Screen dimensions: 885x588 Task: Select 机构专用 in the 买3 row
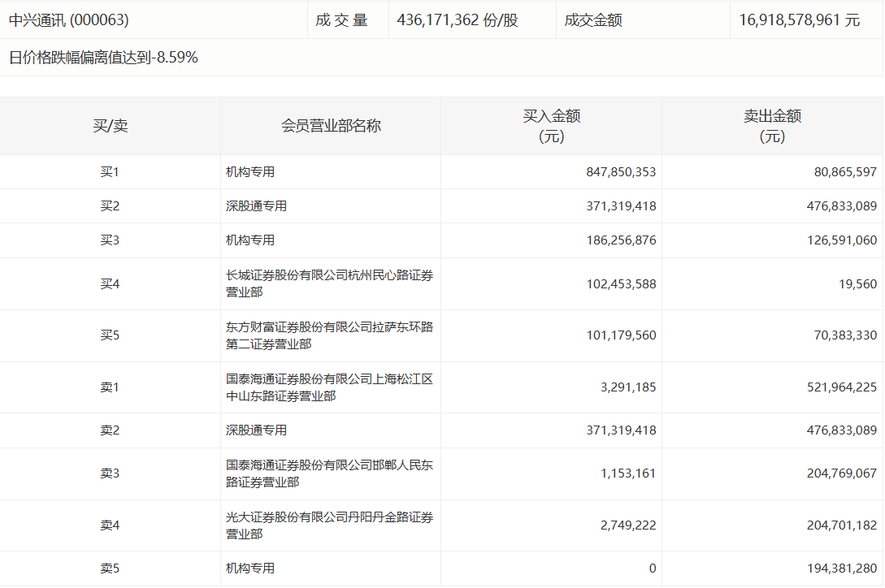pos(250,240)
